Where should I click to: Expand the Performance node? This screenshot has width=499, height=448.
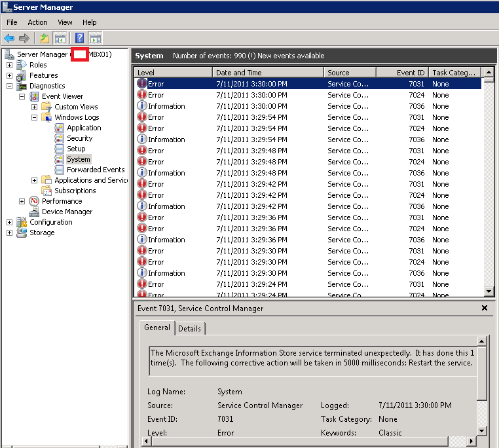22,201
